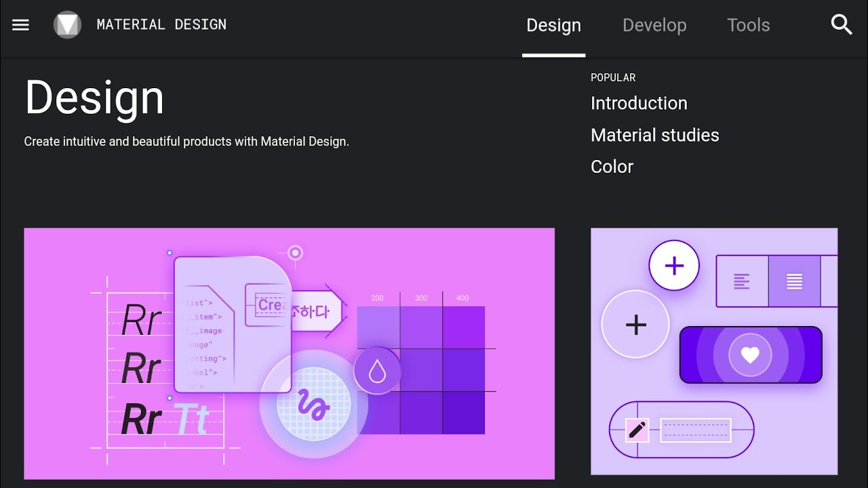Image resolution: width=868 pixels, height=488 pixels.
Task: Open the Material studies link
Action: pos(655,135)
